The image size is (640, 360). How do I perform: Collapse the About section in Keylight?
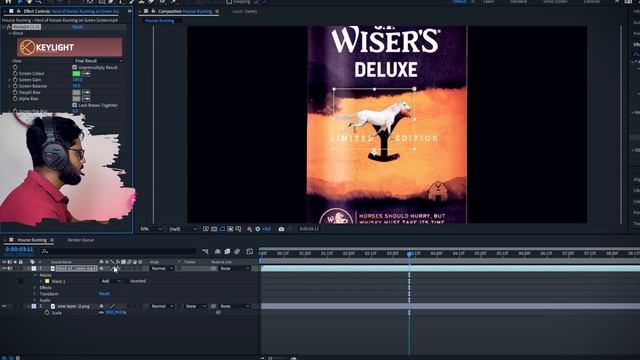9,33
